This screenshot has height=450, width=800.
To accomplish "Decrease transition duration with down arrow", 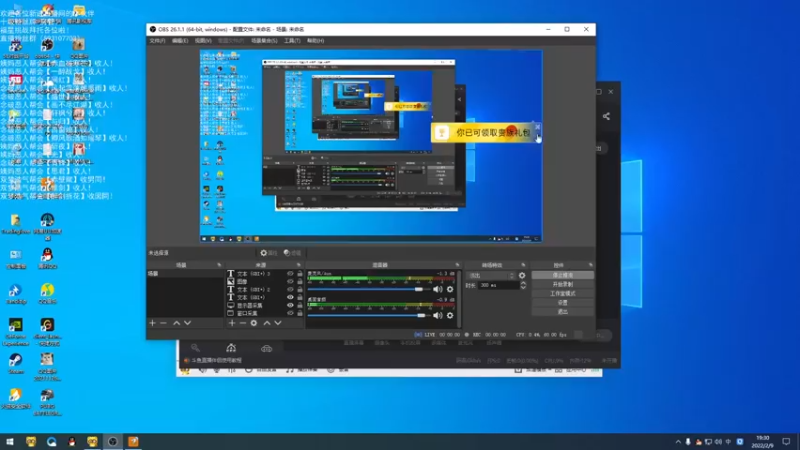I will click(x=523, y=288).
